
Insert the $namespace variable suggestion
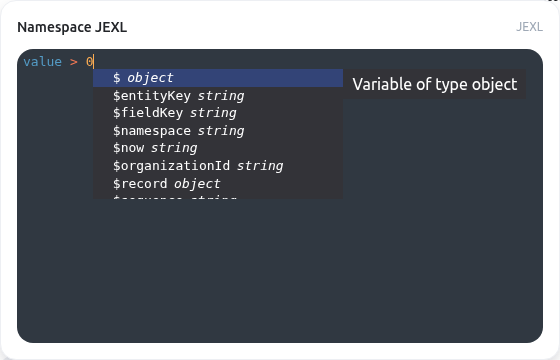(218, 131)
